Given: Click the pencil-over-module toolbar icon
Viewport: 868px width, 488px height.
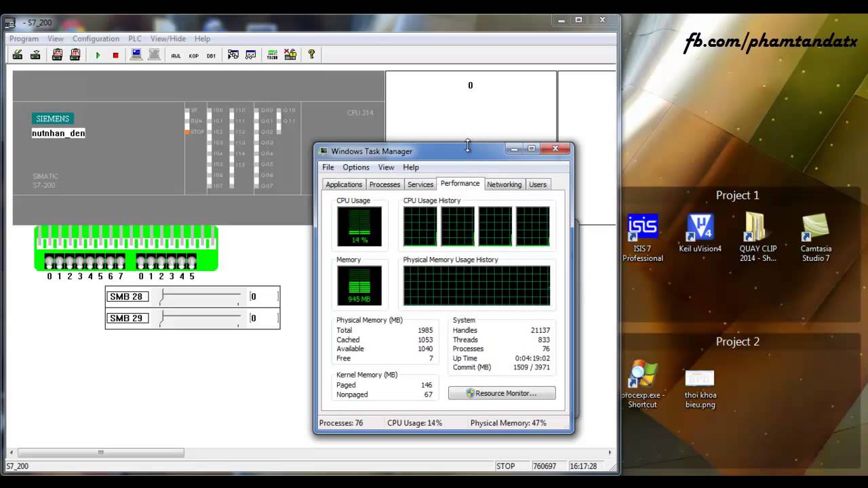Looking at the screenshot, I should point(18,55).
